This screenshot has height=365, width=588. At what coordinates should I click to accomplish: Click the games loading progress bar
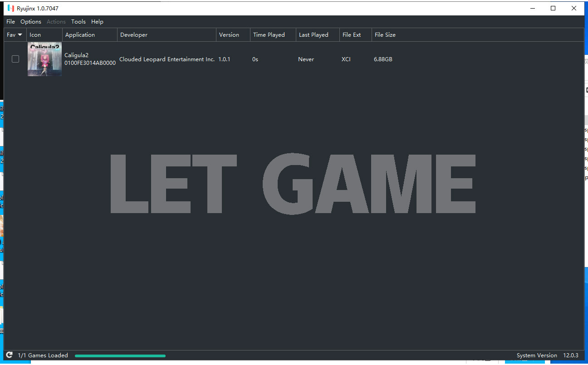point(120,355)
